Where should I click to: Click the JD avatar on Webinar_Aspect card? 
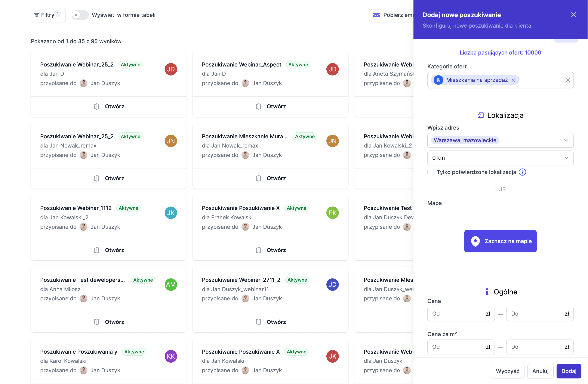(332, 69)
